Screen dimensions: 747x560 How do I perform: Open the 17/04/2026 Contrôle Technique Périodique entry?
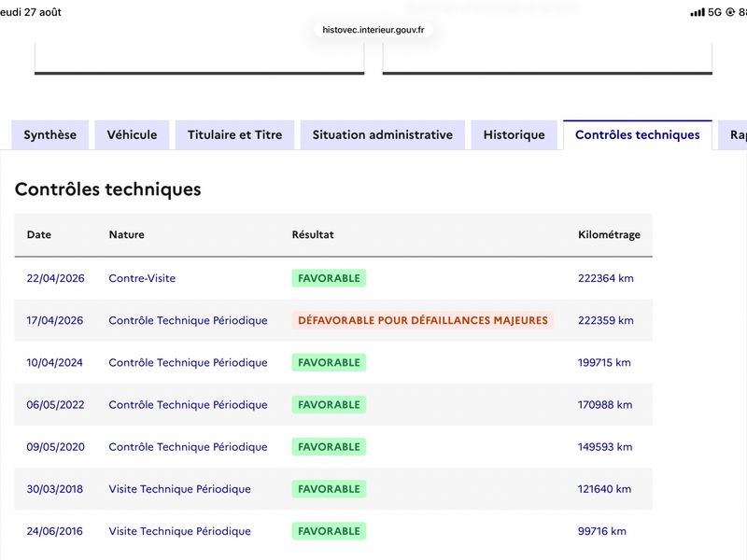[x=188, y=320]
